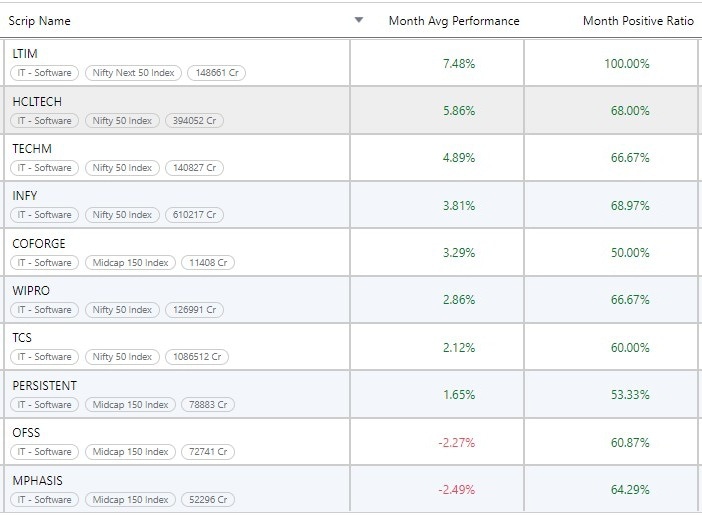The height and width of the screenshot is (515, 702).
Task: Sort by Month Positive Ratio column header
Action: click(x=637, y=21)
